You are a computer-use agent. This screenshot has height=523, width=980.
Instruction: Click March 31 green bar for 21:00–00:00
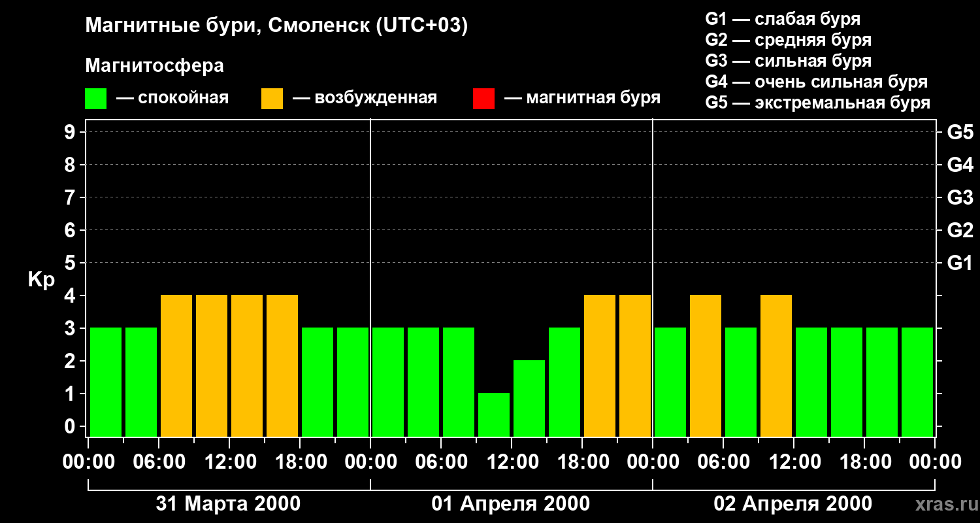click(353, 382)
